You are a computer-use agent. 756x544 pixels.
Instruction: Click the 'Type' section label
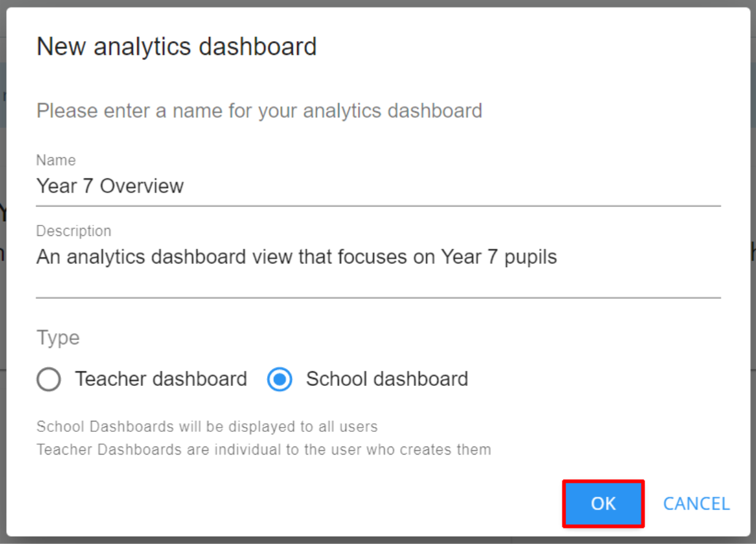(57, 338)
